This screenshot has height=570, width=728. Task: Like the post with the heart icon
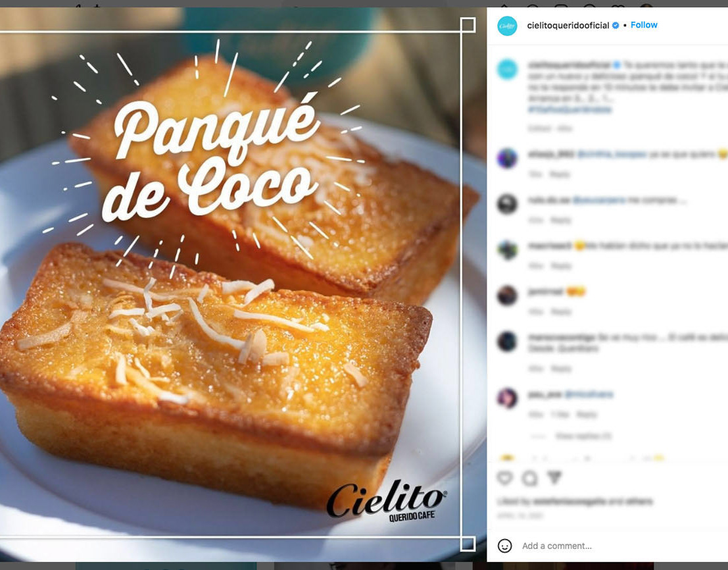coord(504,478)
